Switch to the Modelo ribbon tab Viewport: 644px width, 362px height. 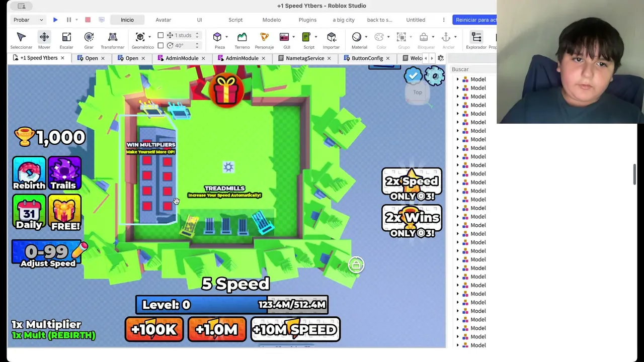pyautogui.click(x=271, y=20)
